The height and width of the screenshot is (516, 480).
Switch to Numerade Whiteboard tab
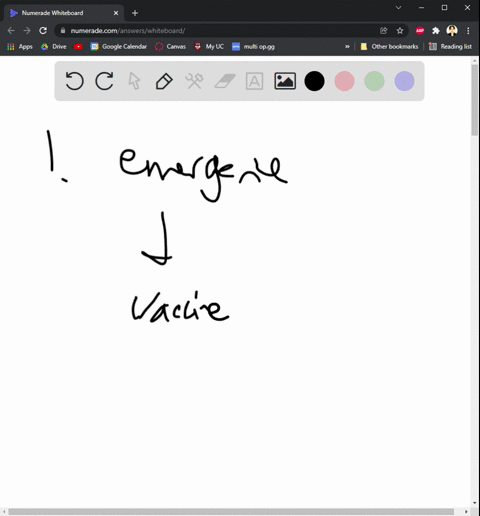[x=63, y=13]
